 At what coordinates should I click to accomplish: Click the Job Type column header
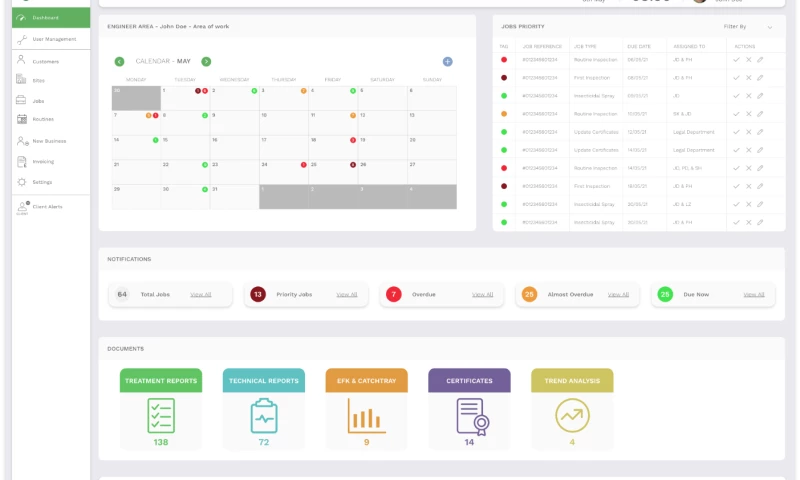585,46
